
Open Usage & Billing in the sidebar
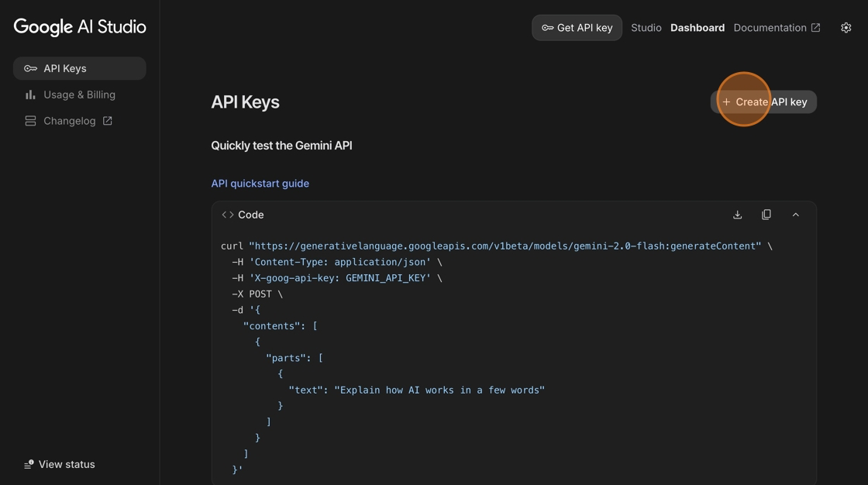tap(79, 95)
